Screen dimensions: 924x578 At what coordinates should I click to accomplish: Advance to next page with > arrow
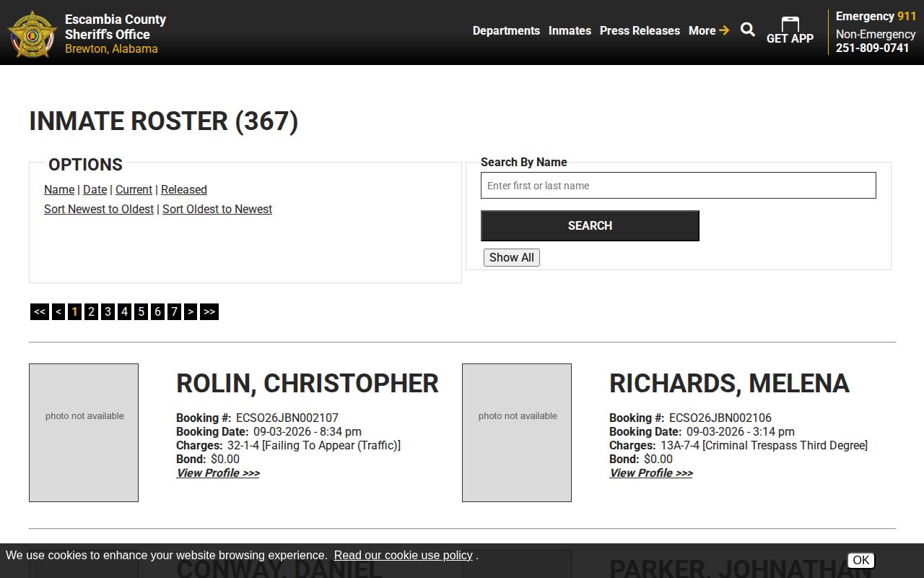tap(191, 311)
